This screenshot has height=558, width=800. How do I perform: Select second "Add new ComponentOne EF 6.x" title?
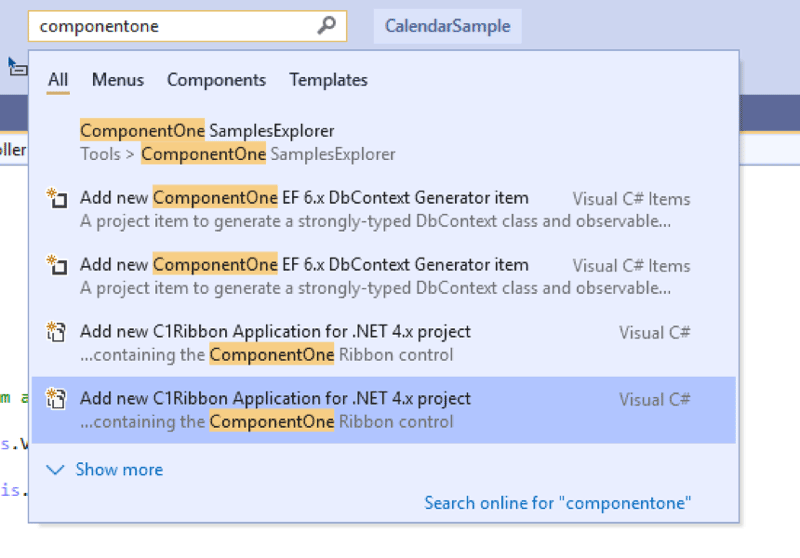point(304,264)
